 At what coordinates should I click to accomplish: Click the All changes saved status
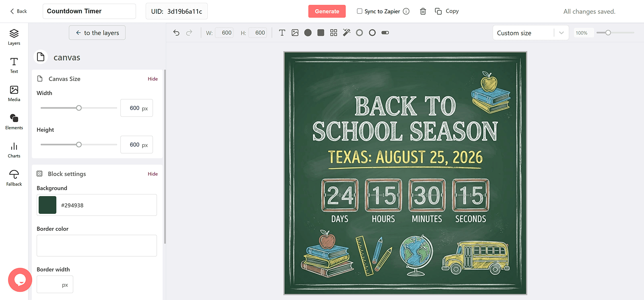pos(589,11)
